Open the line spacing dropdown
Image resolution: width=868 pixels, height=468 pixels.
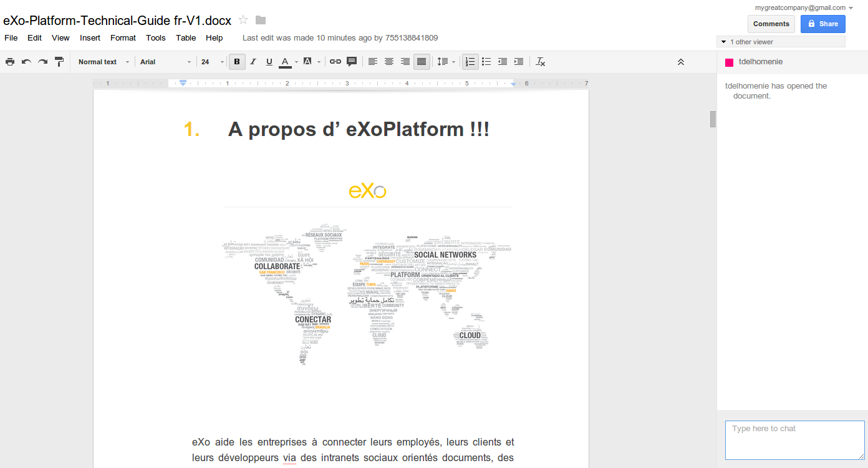click(446, 62)
